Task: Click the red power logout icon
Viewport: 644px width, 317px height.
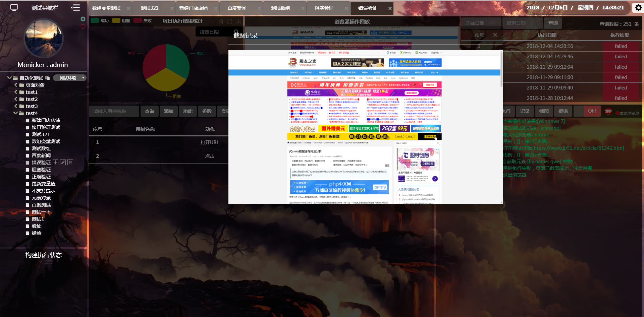Action: (83, 26)
